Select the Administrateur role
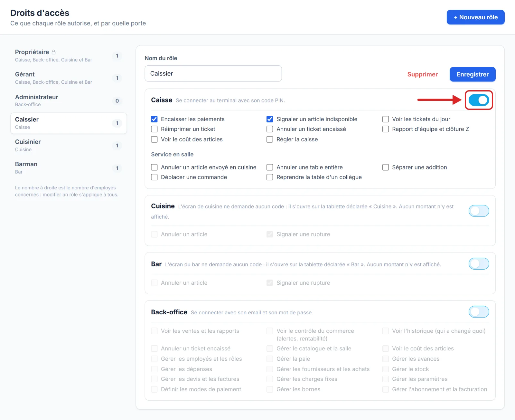The height and width of the screenshot is (420, 515). 69,100
